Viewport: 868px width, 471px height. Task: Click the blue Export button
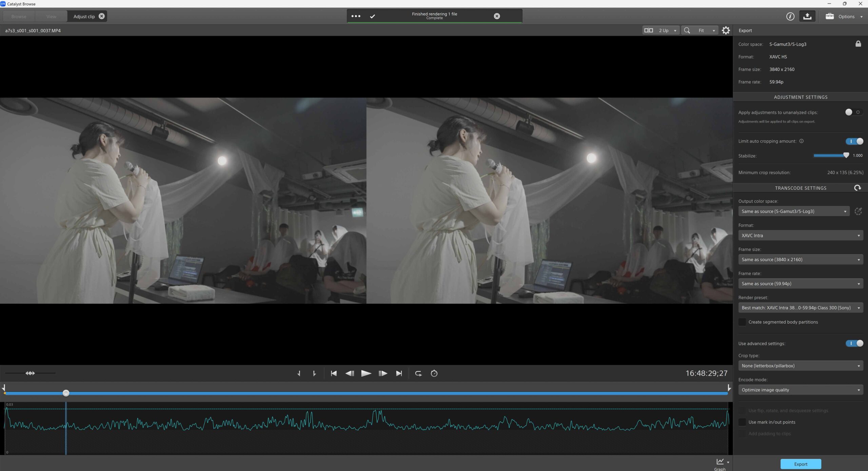(801, 464)
